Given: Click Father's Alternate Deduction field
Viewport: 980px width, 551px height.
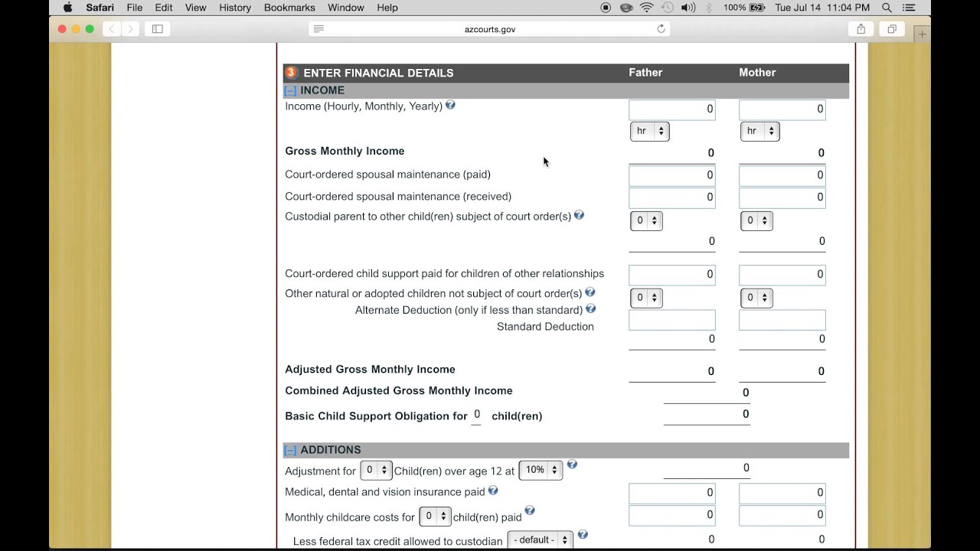Looking at the screenshot, I should point(672,320).
